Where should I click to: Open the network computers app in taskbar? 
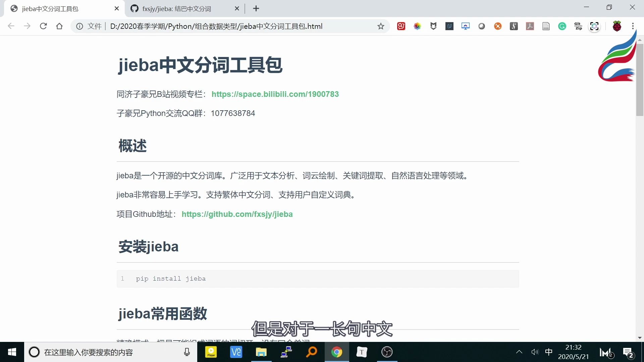[286, 352]
